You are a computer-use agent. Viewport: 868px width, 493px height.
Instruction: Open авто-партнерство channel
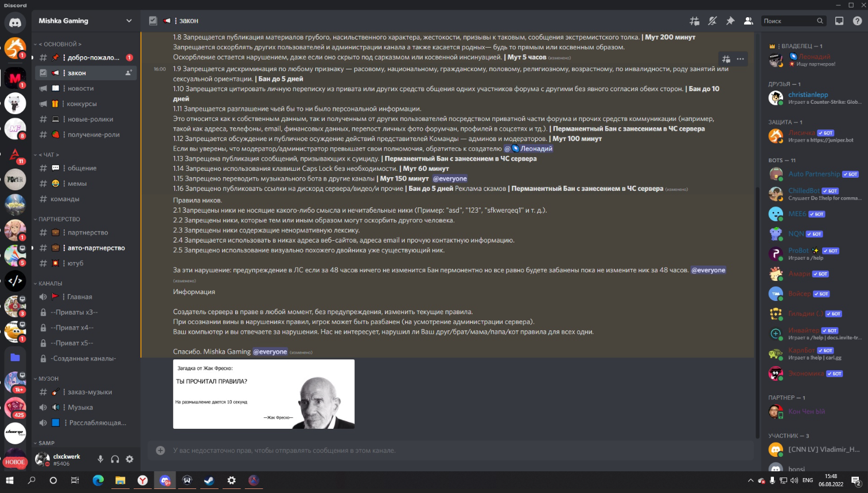coord(86,248)
